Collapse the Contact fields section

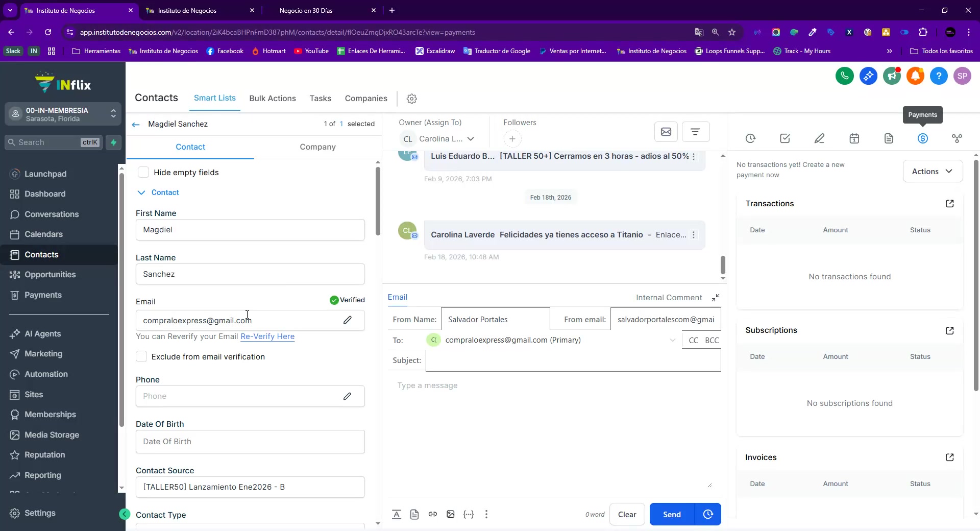[x=141, y=192]
